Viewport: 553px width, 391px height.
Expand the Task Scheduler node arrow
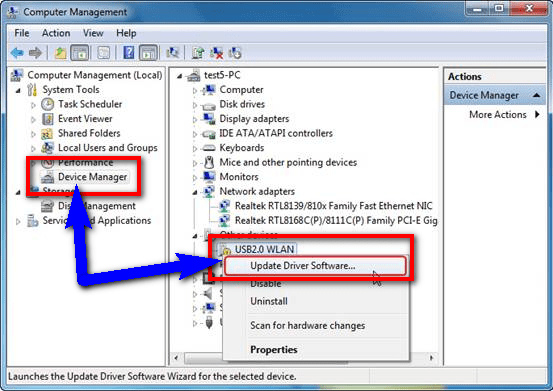pos(33,105)
